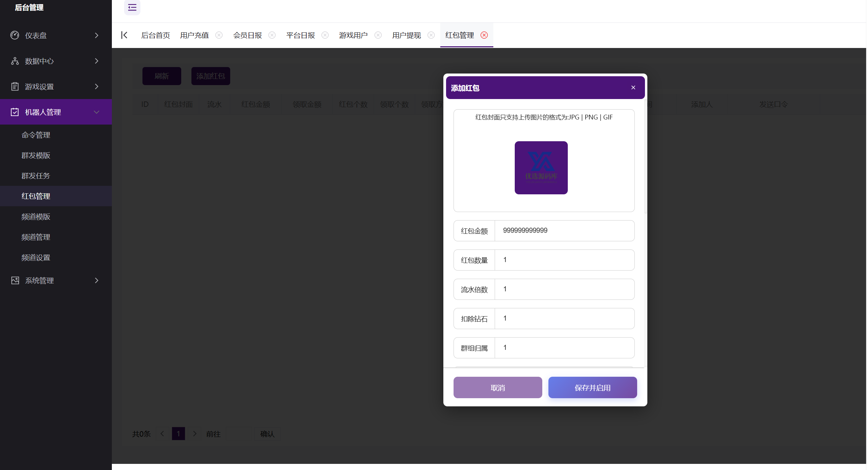Switch to the 后台首页 tab
Viewport: 868px width, 470px height.
click(155, 35)
